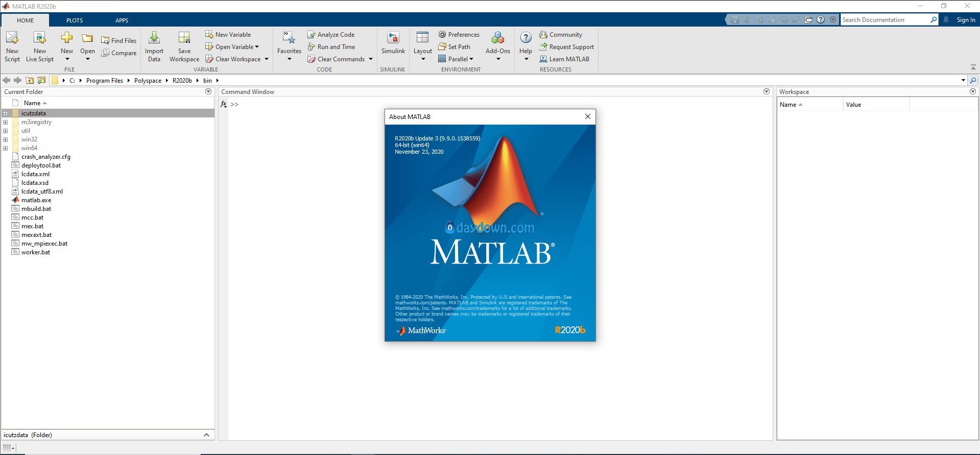Open the Set Path dialog
The width and height of the screenshot is (980, 455).
[454, 46]
